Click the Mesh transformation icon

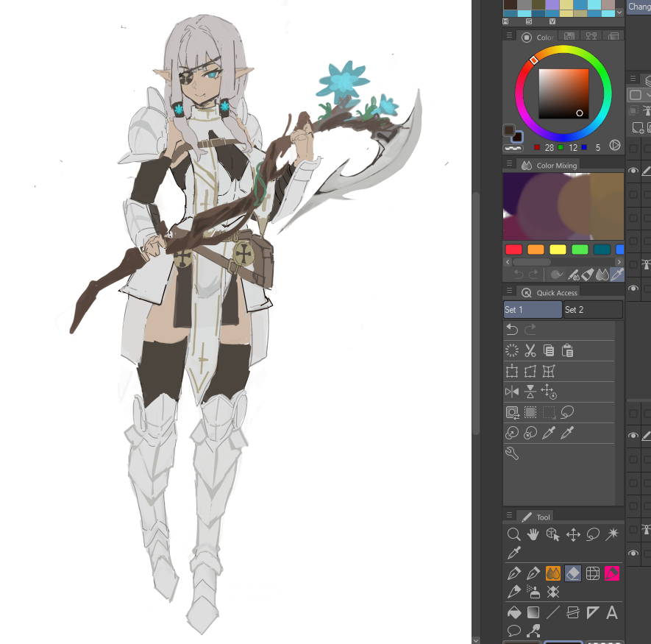click(x=549, y=371)
